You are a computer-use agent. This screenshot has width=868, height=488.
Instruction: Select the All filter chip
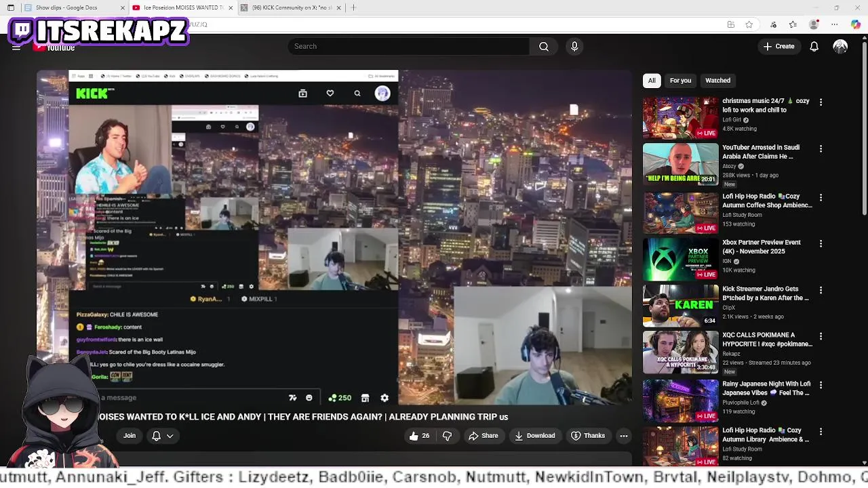[652, 80]
